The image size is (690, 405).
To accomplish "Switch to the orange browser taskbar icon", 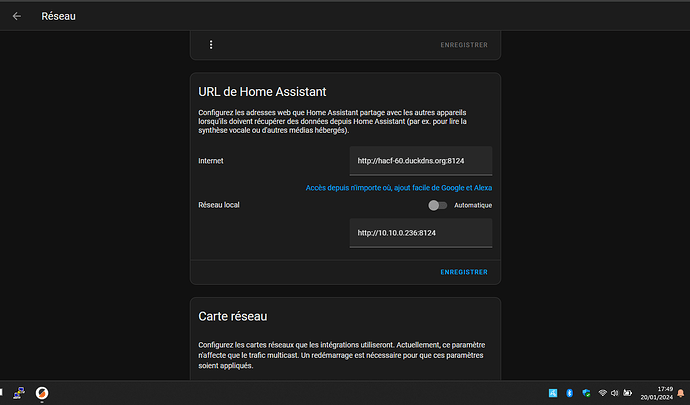I will coord(42,392).
